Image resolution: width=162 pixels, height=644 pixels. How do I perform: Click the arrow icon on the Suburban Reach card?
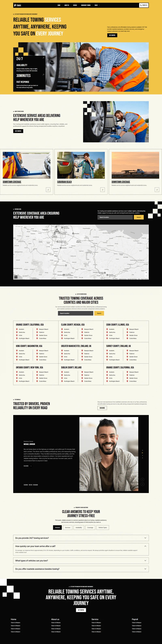[x=102, y=190]
